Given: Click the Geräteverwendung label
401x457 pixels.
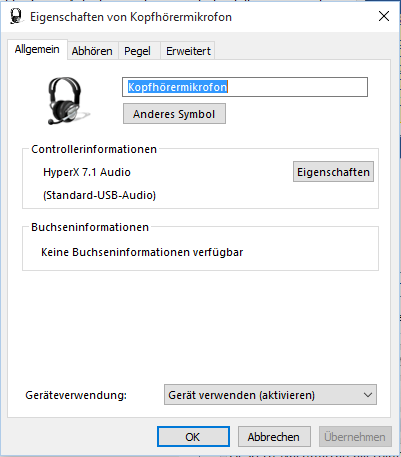Looking at the screenshot, I should tap(76, 395).
